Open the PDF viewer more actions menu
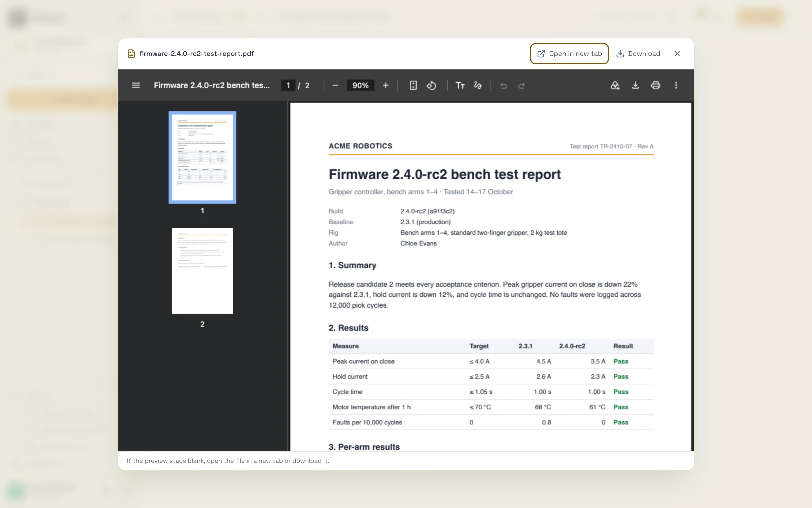Viewport: 812px width, 508px height. pos(676,85)
